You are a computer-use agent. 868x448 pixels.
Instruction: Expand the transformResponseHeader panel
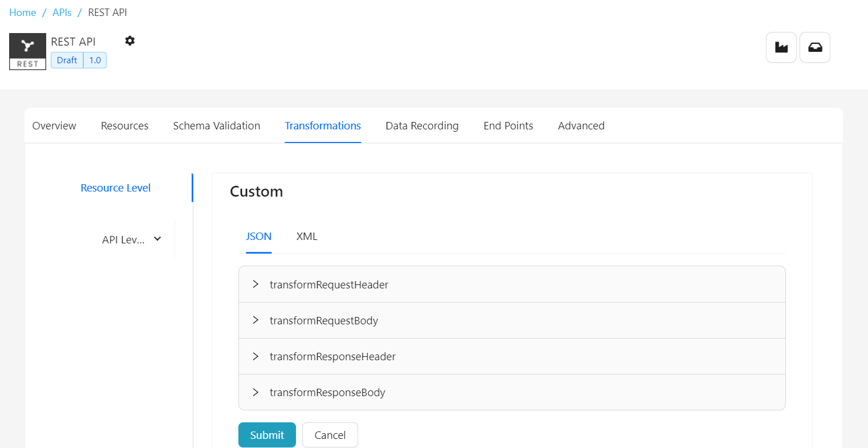point(332,356)
